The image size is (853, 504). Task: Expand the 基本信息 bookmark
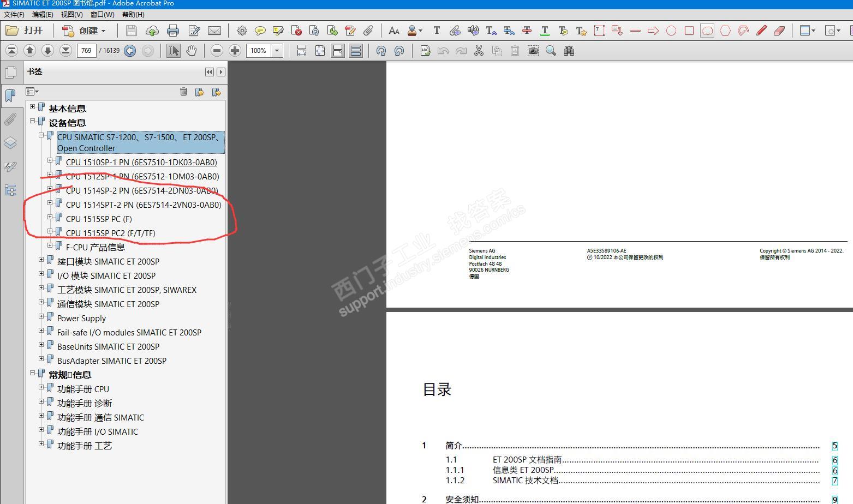tap(32, 107)
